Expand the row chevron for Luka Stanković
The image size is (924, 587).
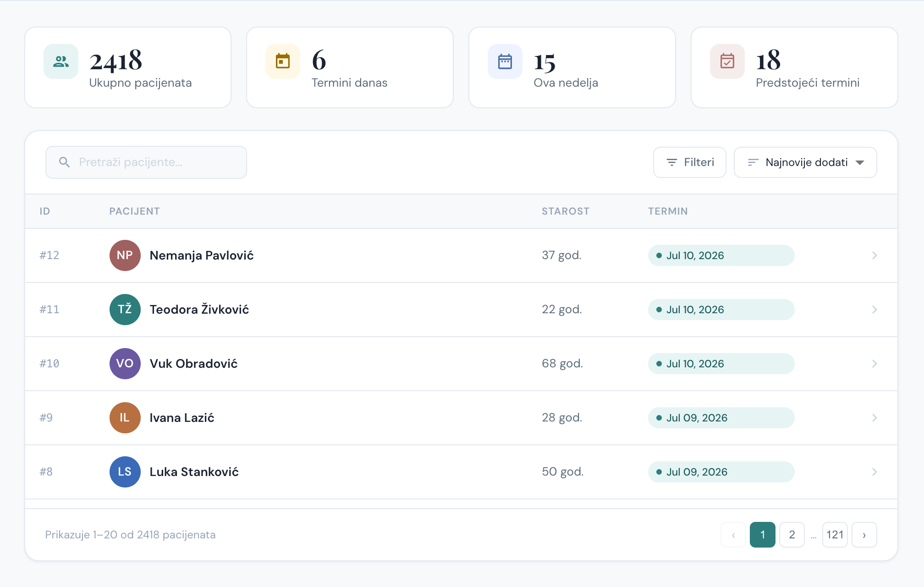[x=874, y=472]
